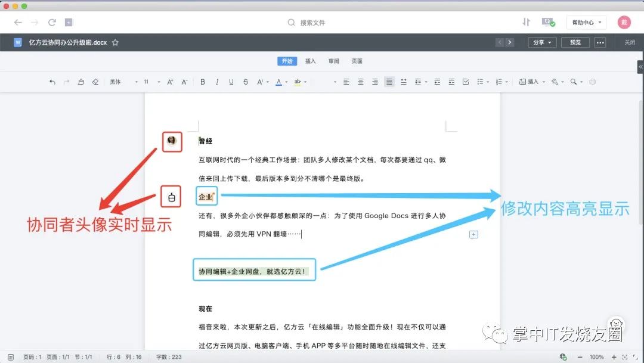Select the format painter tool
The width and height of the screenshot is (644, 363).
(x=81, y=82)
